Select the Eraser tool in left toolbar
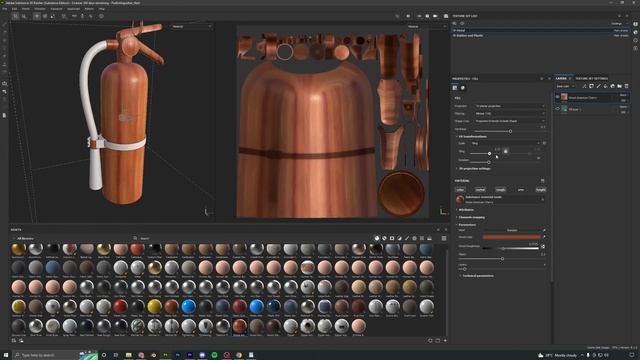Image resolution: width=640 pixels, height=360 pixels. click(x=4, y=33)
